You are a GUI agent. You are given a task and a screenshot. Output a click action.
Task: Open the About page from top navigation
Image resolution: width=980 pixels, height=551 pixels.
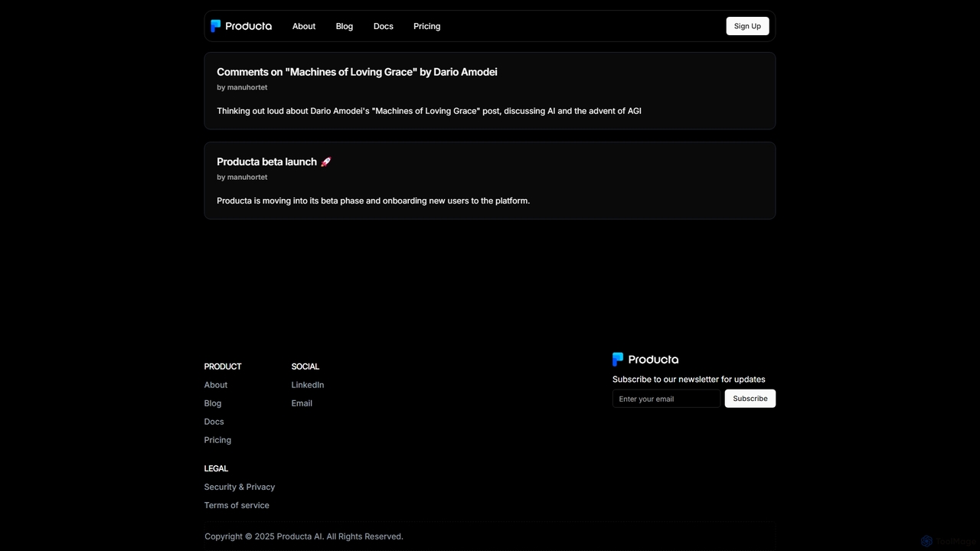[x=304, y=26]
